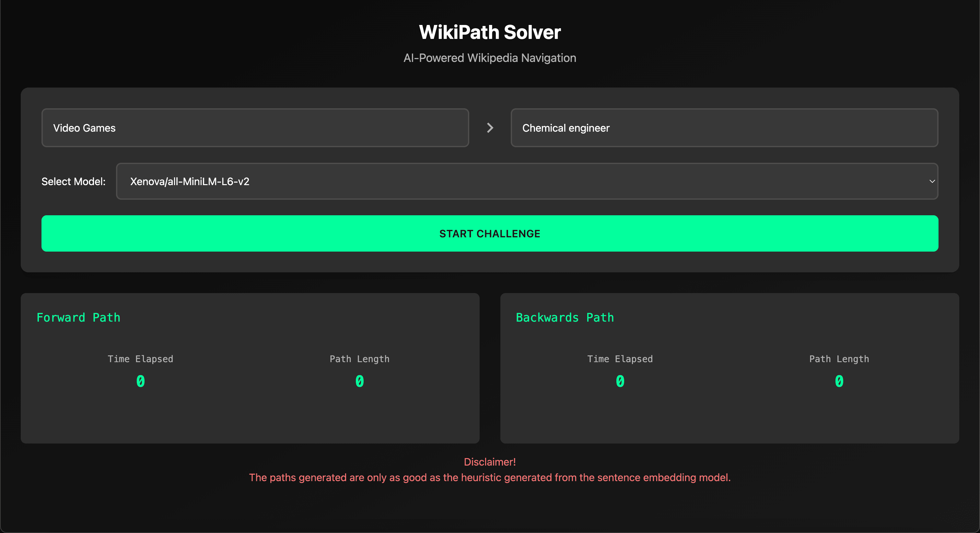
Task: Click the heuristic warning message
Action: point(490,477)
